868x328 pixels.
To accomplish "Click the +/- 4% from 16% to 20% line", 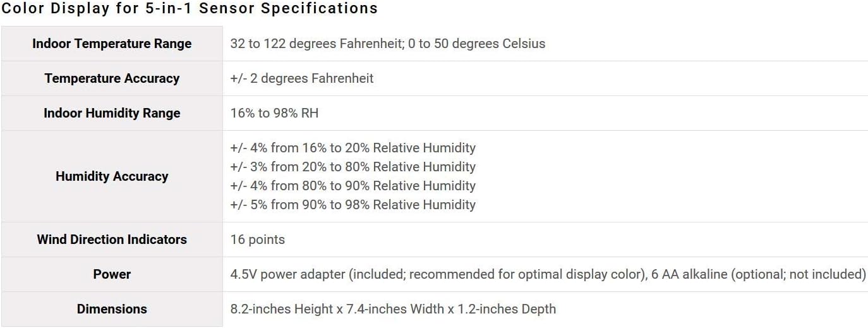I will [353, 148].
